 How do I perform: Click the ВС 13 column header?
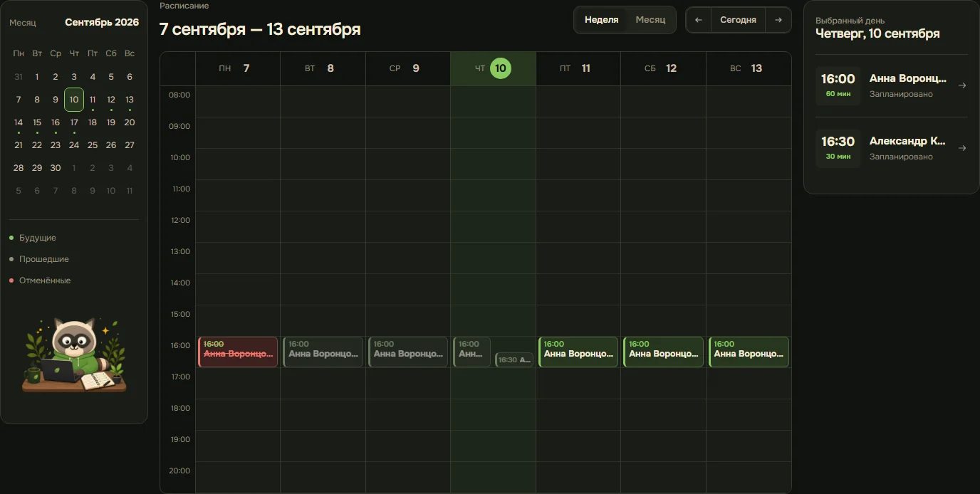coord(749,68)
